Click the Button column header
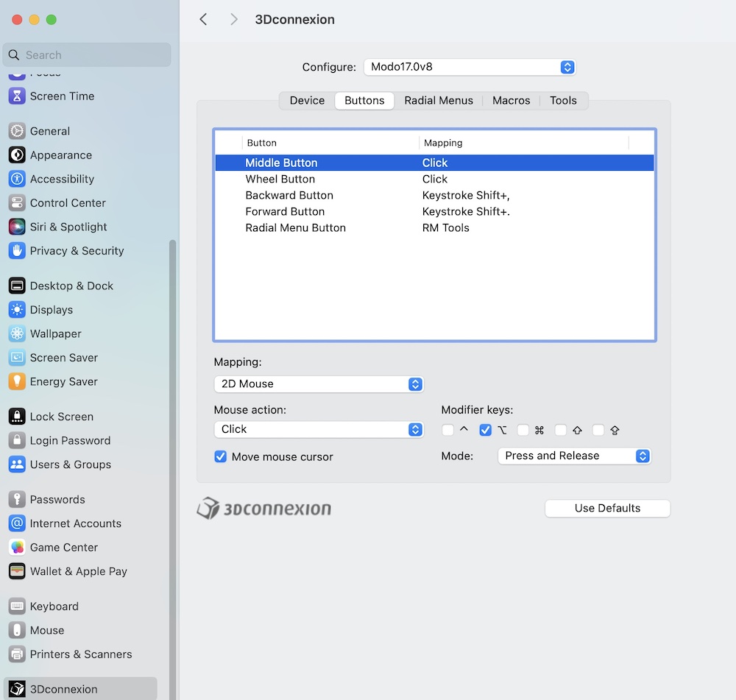Screen dimensions: 736x700 coord(330,143)
